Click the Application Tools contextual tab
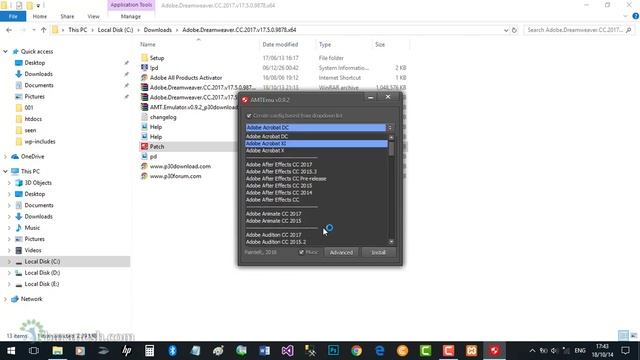This screenshot has width=640, height=360. (131, 5)
